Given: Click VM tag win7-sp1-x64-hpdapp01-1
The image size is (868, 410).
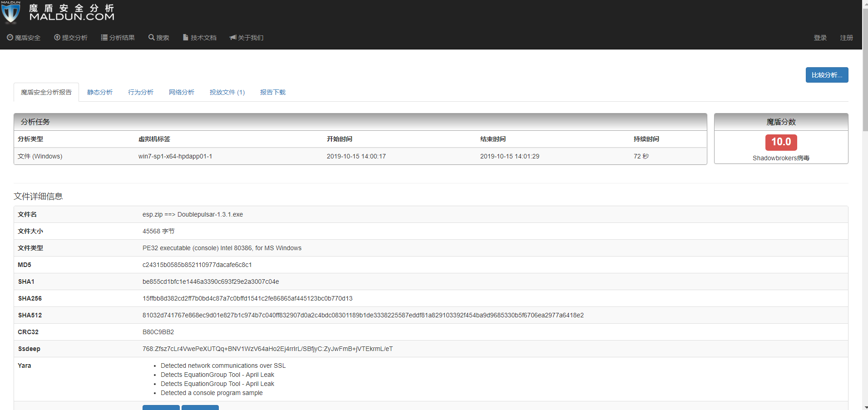Looking at the screenshot, I should [175, 156].
